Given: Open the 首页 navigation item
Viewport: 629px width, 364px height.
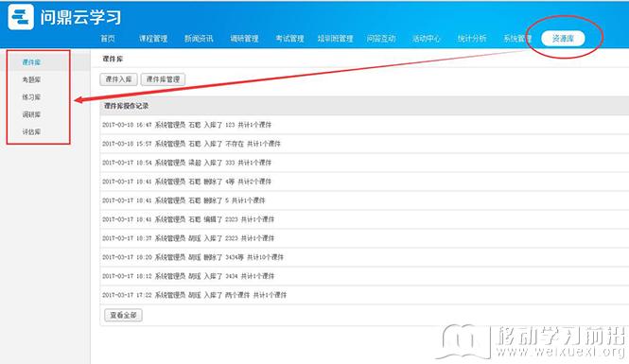Looking at the screenshot, I should 108,39.
